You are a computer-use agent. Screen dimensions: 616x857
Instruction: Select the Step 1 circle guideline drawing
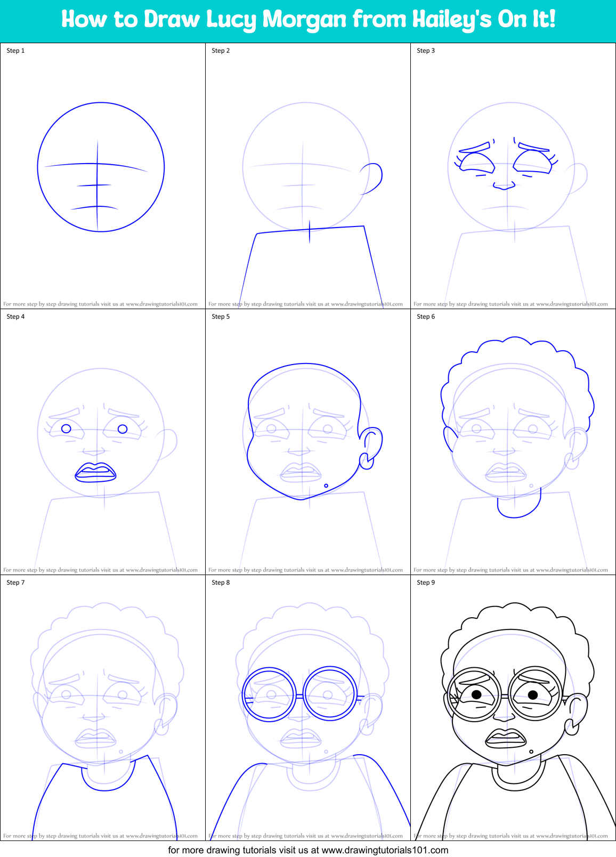[x=101, y=167]
